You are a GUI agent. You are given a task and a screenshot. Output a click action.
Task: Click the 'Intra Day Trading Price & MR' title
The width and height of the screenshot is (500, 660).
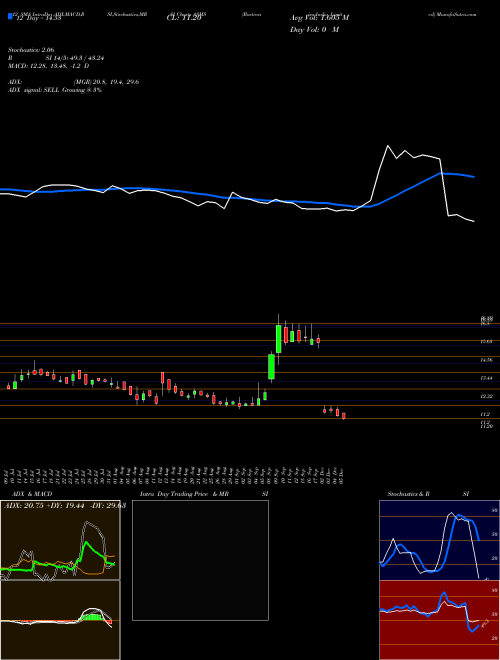[x=185, y=494]
